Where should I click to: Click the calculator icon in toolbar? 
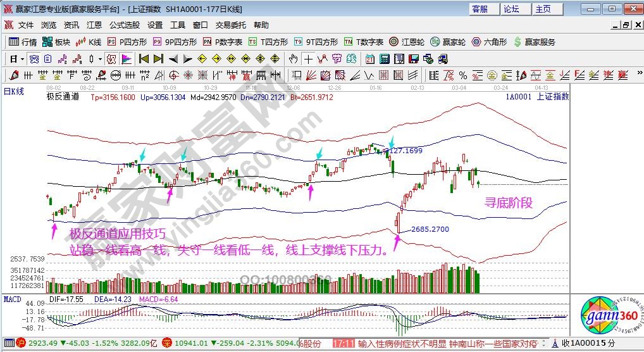(x=384, y=59)
